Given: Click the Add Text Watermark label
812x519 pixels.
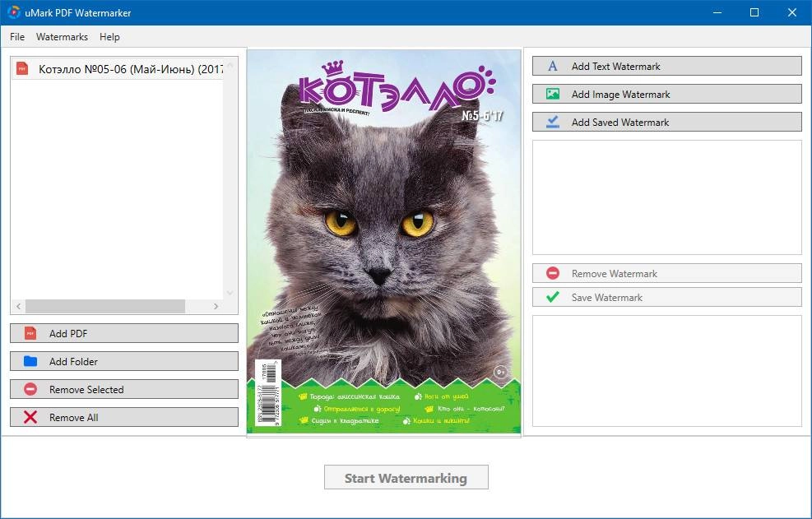Looking at the screenshot, I should point(615,67).
